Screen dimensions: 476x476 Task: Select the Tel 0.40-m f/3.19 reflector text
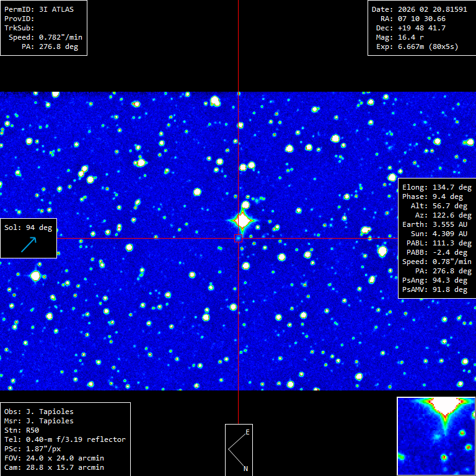tap(64, 439)
